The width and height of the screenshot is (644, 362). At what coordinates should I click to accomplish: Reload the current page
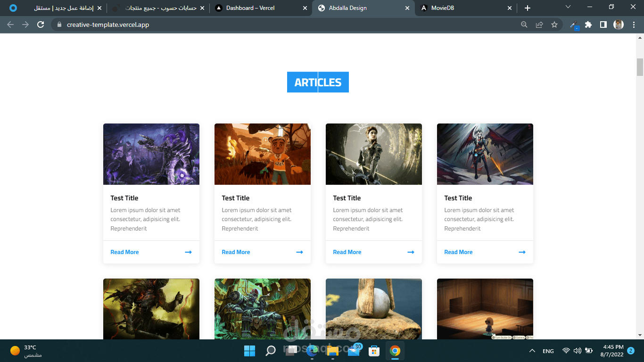pyautogui.click(x=41, y=25)
